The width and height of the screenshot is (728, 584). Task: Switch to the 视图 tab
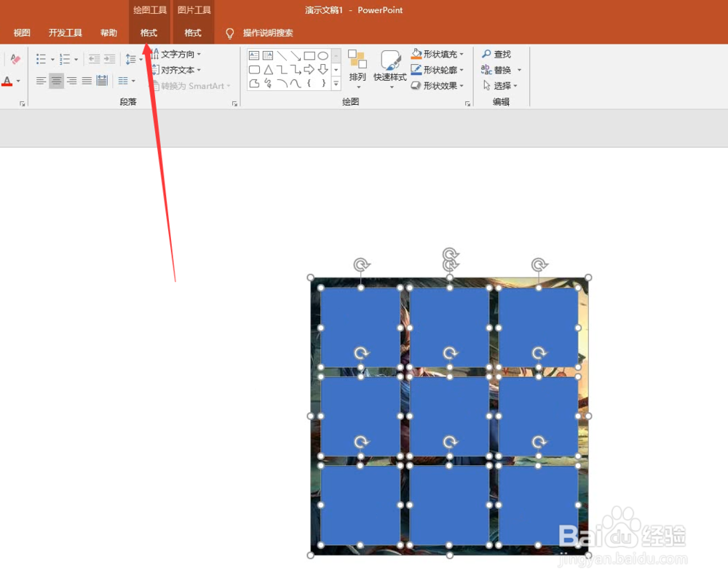click(22, 33)
